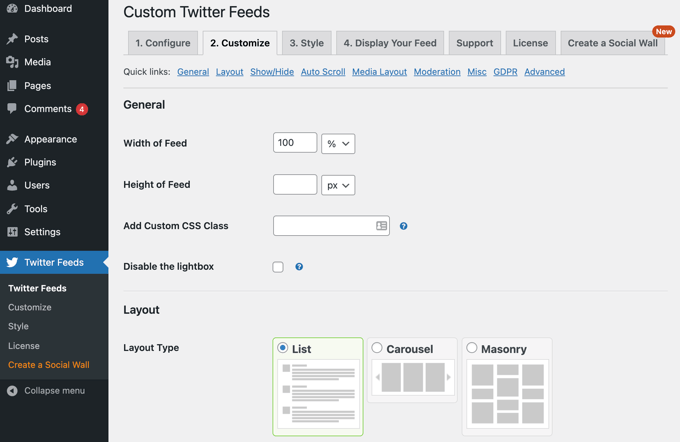
Task: Click help icon beside Disable the lightbox
Action: (299, 267)
